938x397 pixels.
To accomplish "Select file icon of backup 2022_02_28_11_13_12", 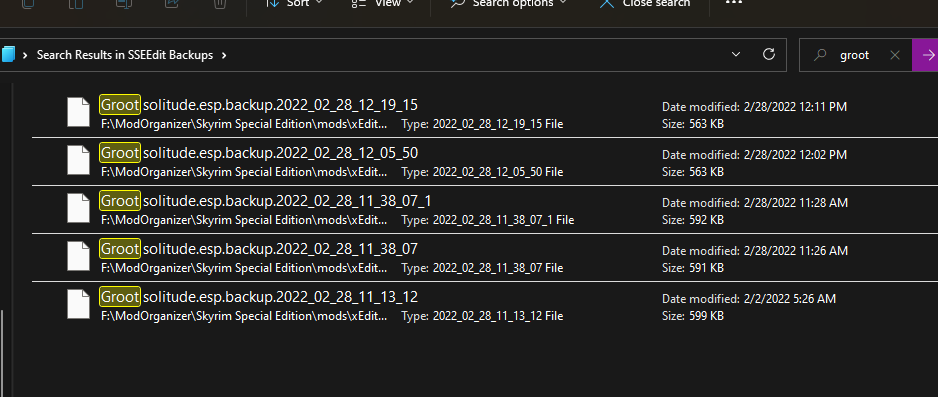I will point(78,303).
